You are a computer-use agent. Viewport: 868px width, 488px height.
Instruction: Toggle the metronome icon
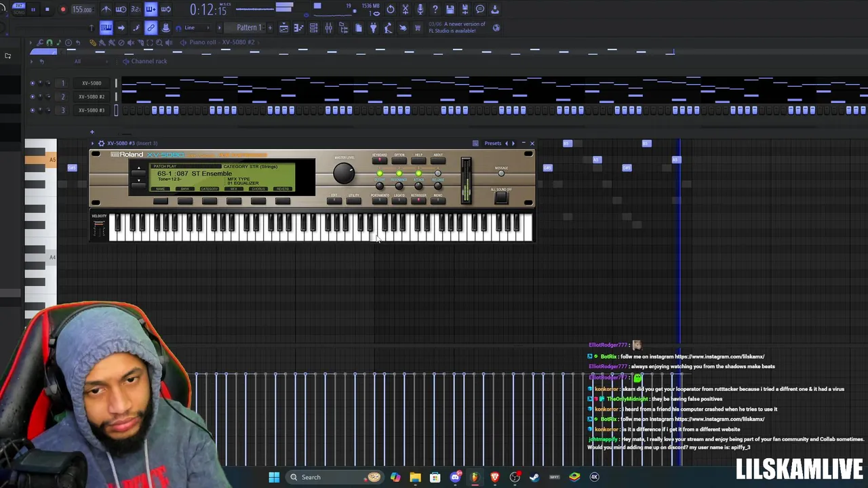pos(106,9)
